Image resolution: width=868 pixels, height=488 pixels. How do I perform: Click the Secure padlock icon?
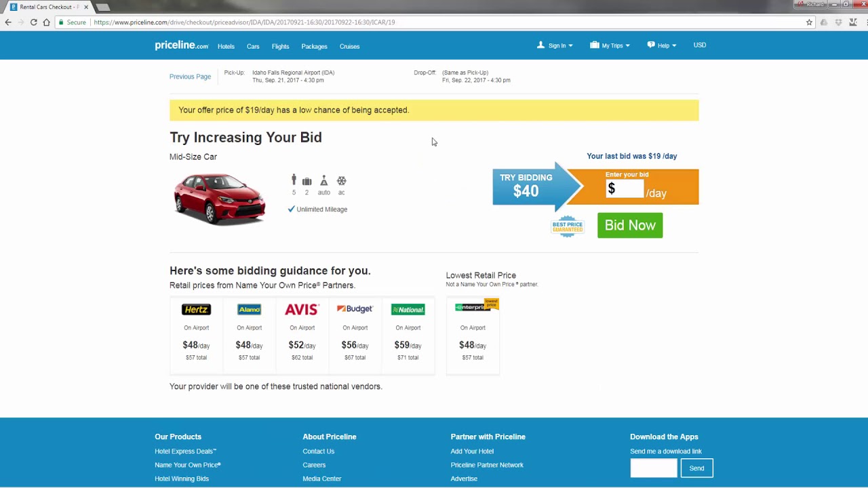61,22
